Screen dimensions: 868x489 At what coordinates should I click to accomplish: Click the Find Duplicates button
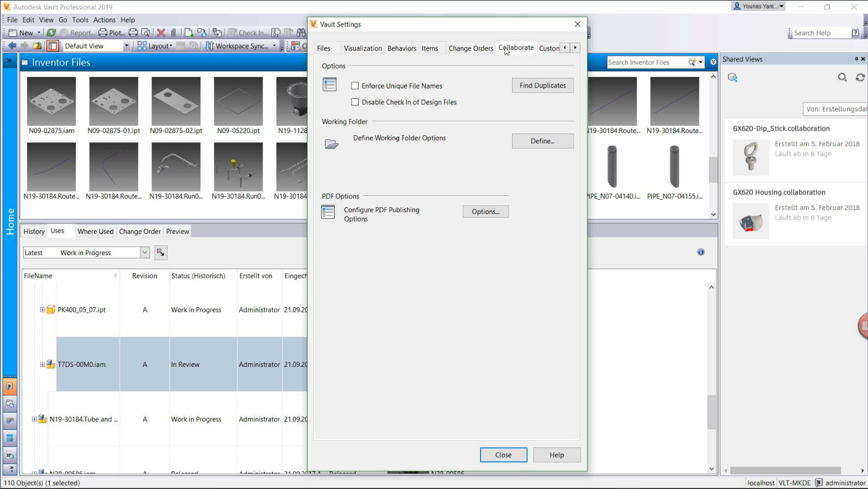tap(542, 85)
